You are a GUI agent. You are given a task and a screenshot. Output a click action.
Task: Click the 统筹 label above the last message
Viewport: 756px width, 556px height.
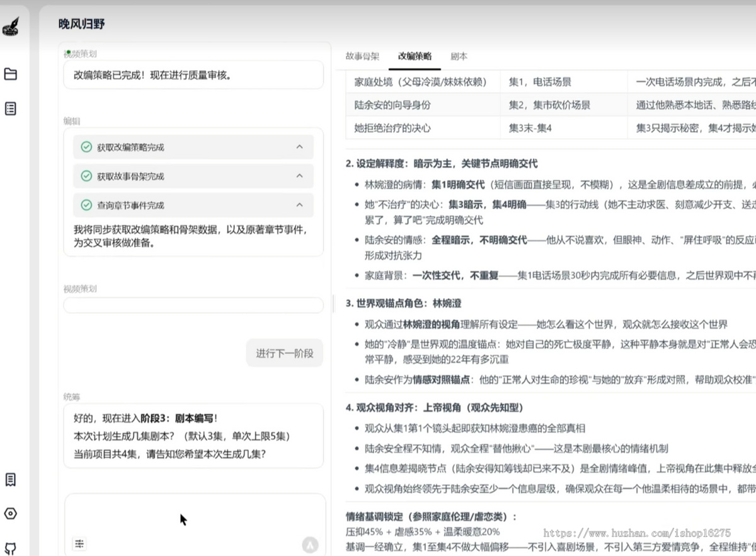point(72,397)
